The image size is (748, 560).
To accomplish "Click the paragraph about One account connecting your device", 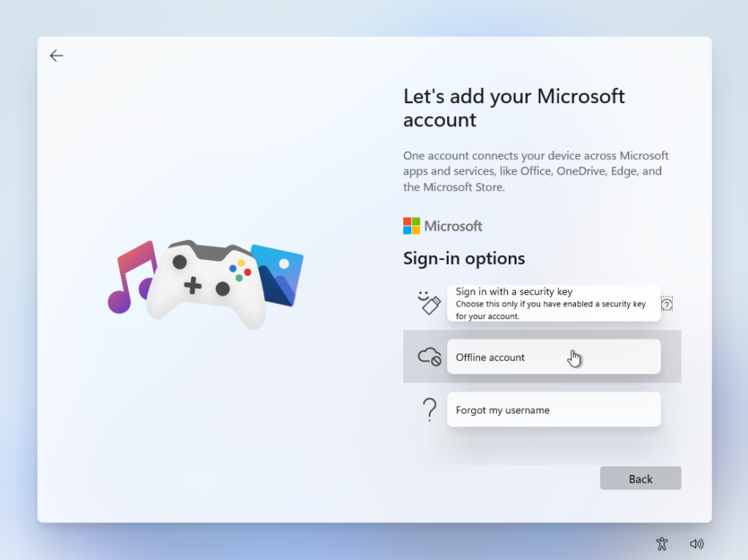I will 534,171.
